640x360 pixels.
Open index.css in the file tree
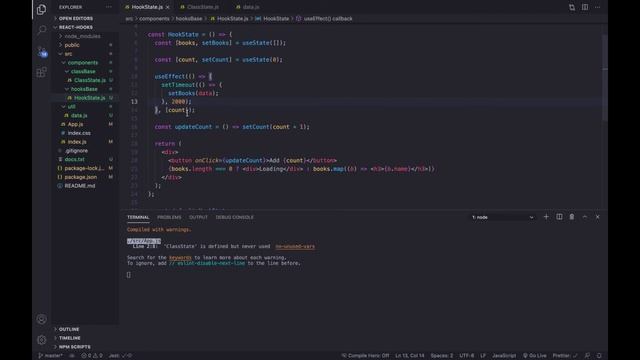(x=79, y=133)
